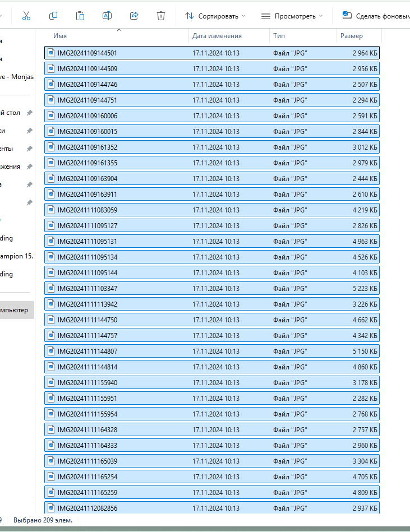
Task: Click the 5 150 КБ size cell
Action: (x=365, y=351)
